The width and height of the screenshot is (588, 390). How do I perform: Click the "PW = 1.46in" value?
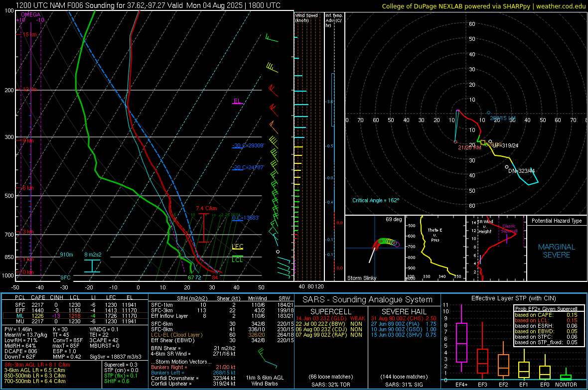[18, 329]
